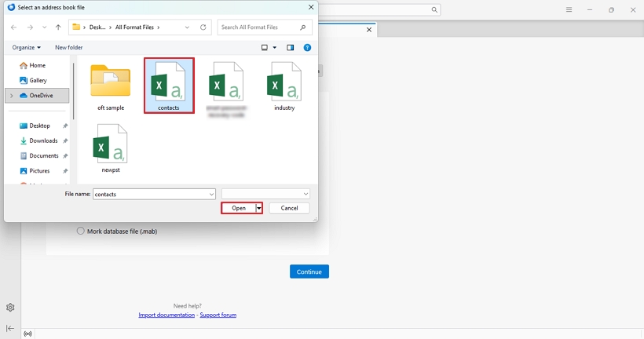Viewport: 644px width, 339px height.
Task: Open Downloads quick access location
Action: [x=39, y=140]
